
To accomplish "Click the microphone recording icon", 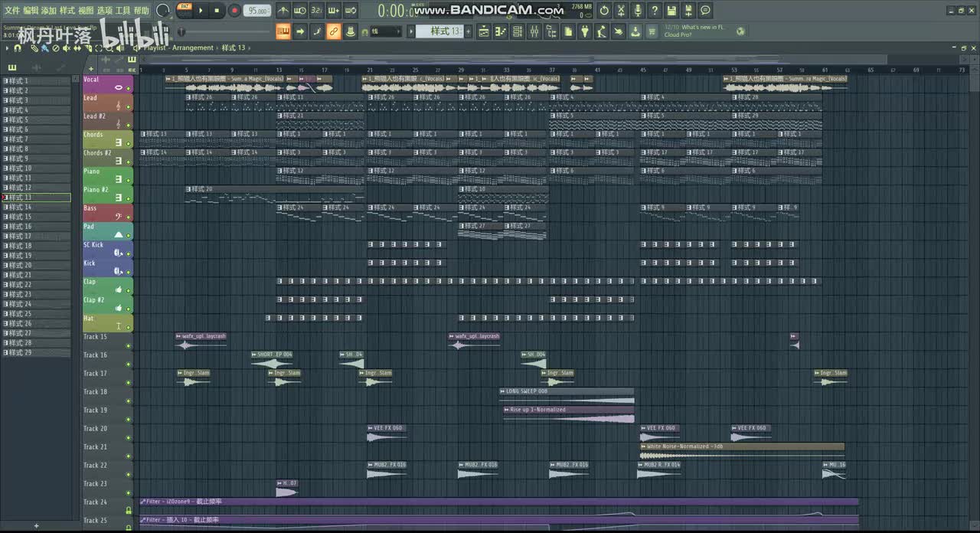I will pyautogui.click(x=637, y=11).
